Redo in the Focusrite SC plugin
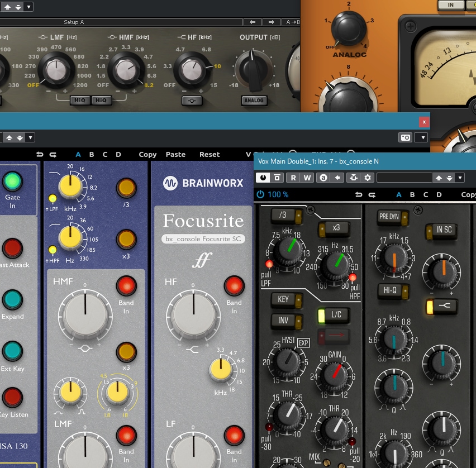The height and width of the screenshot is (468, 476). click(53, 155)
